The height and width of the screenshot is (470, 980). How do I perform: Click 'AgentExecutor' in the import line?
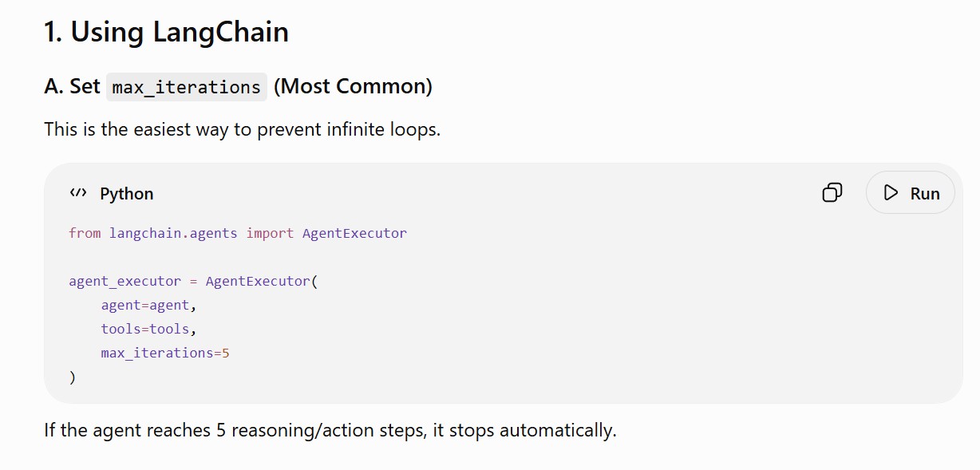354,234
